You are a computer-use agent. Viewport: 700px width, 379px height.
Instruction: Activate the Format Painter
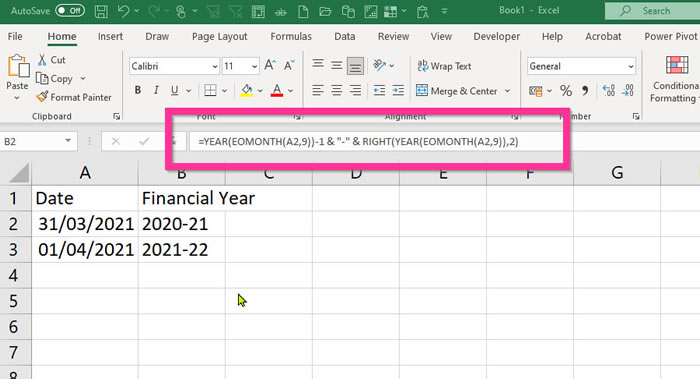[74, 97]
